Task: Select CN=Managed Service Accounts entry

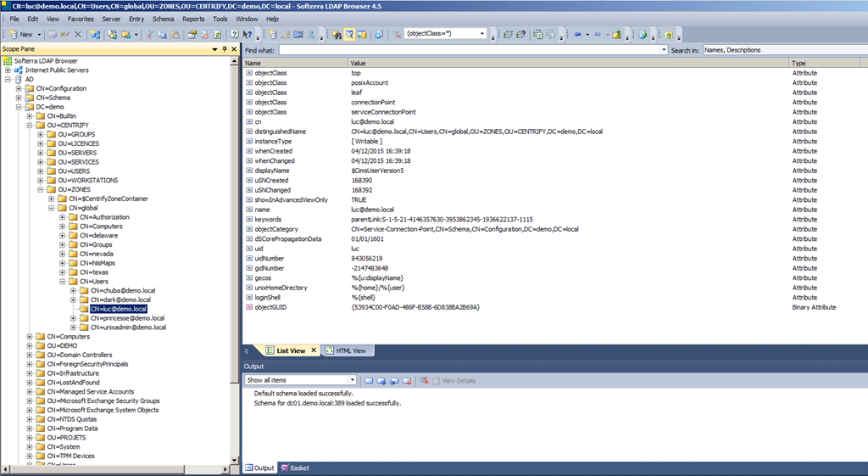Action: [x=90, y=392]
